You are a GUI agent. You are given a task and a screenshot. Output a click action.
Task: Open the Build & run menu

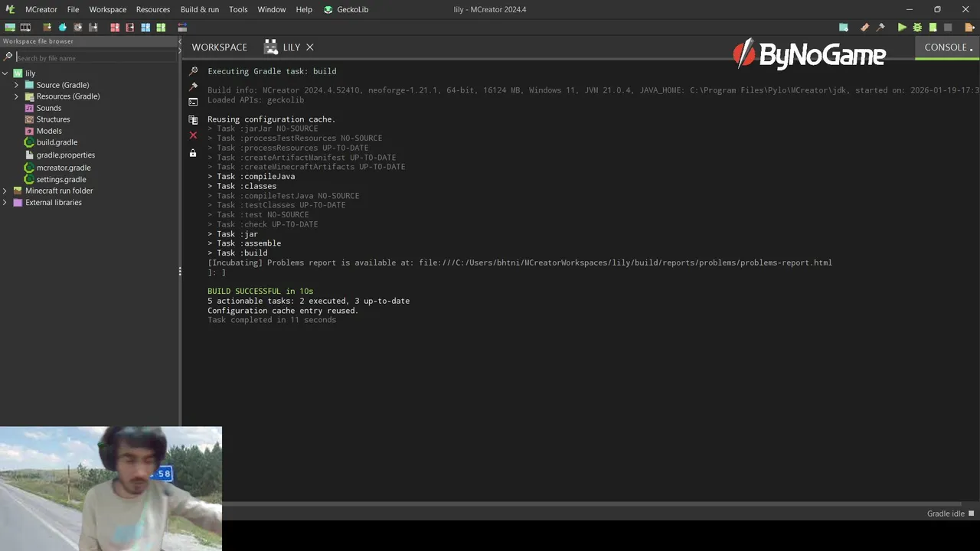tap(200, 9)
